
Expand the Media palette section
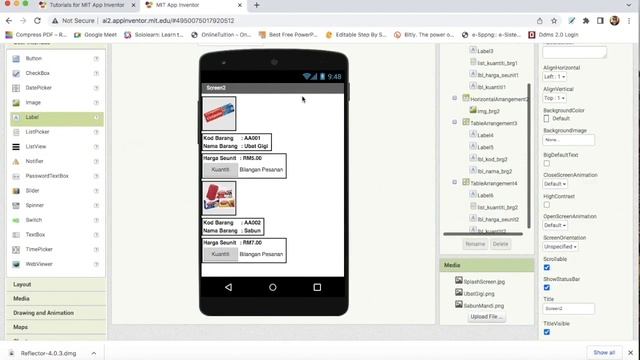click(x=56, y=299)
